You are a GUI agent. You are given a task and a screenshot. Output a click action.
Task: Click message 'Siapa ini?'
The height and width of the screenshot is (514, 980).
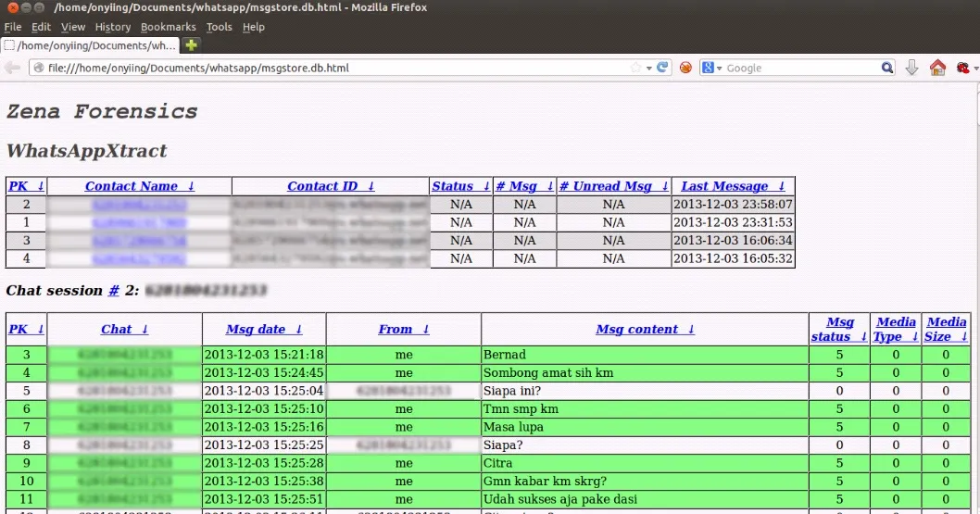[512, 391]
